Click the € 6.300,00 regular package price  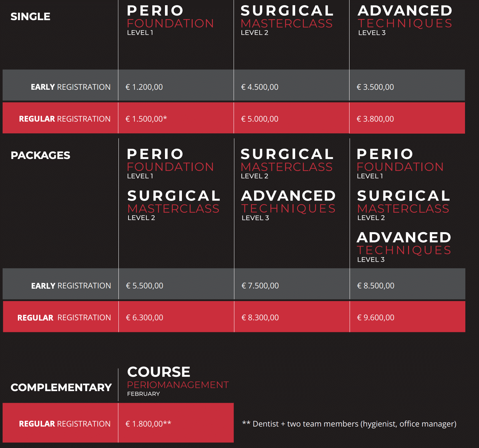144,318
